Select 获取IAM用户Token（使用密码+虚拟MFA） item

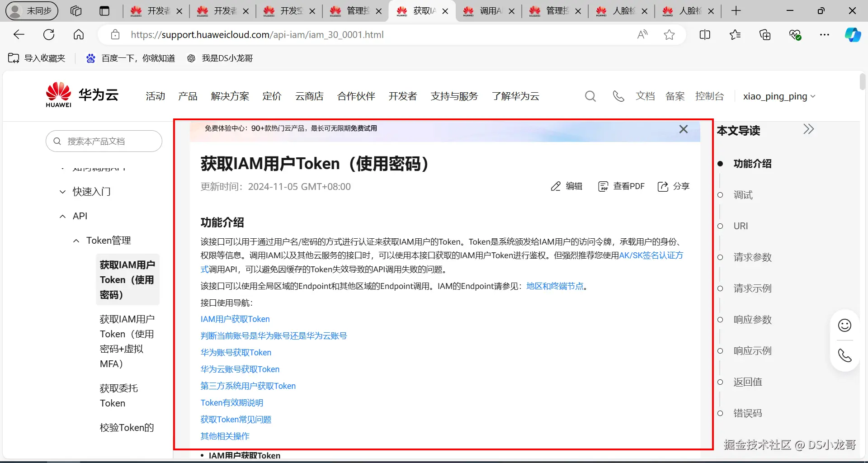(127, 341)
